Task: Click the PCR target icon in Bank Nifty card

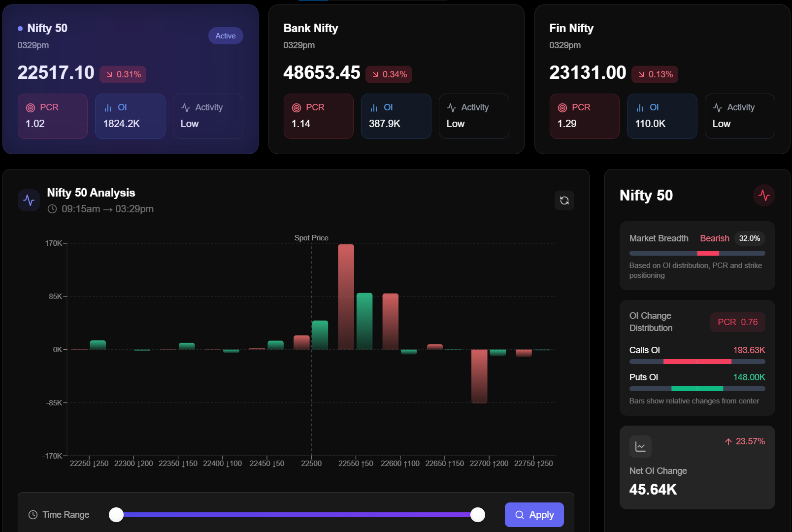Action: (x=297, y=108)
